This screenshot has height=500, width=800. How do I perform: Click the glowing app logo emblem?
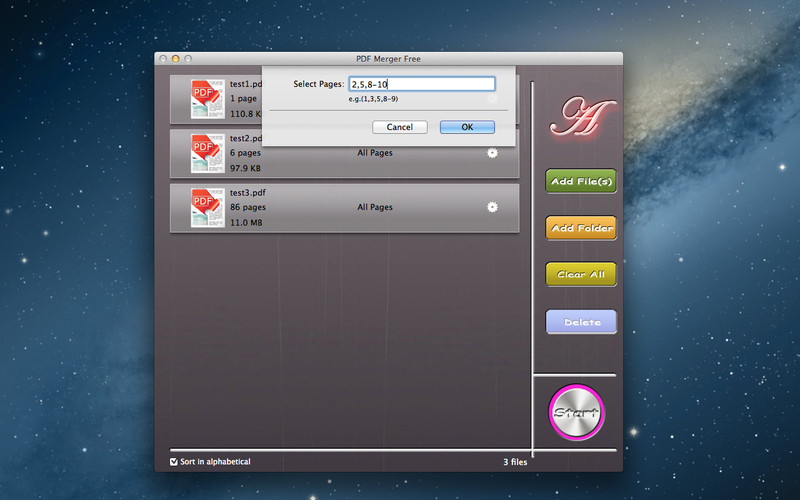point(582,117)
